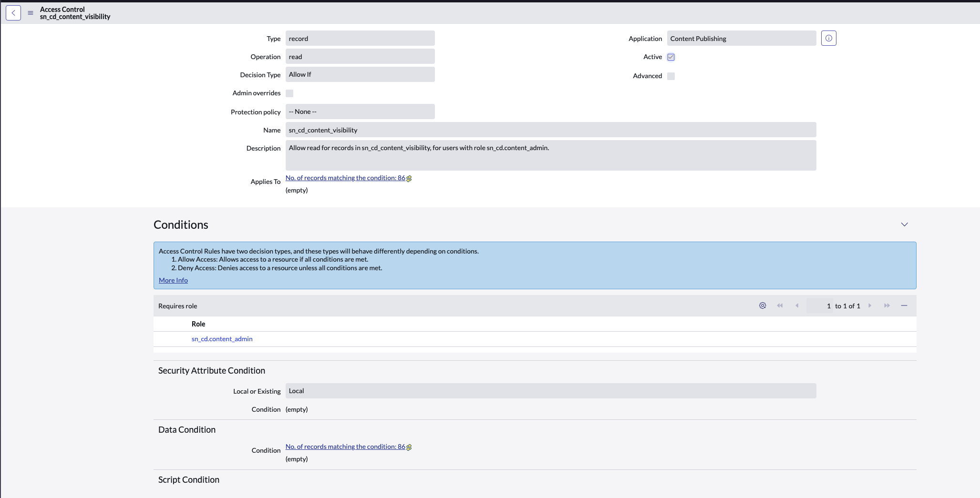The height and width of the screenshot is (498, 980).
Task: Collapse the Conditions section chevron
Action: pos(905,224)
